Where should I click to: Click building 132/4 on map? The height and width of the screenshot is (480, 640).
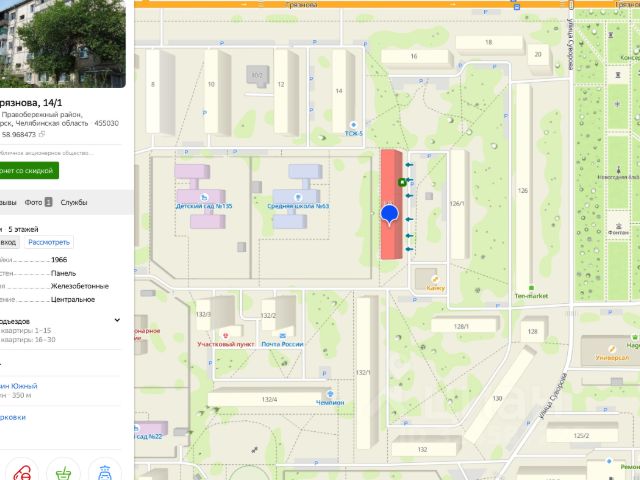point(269,400)
